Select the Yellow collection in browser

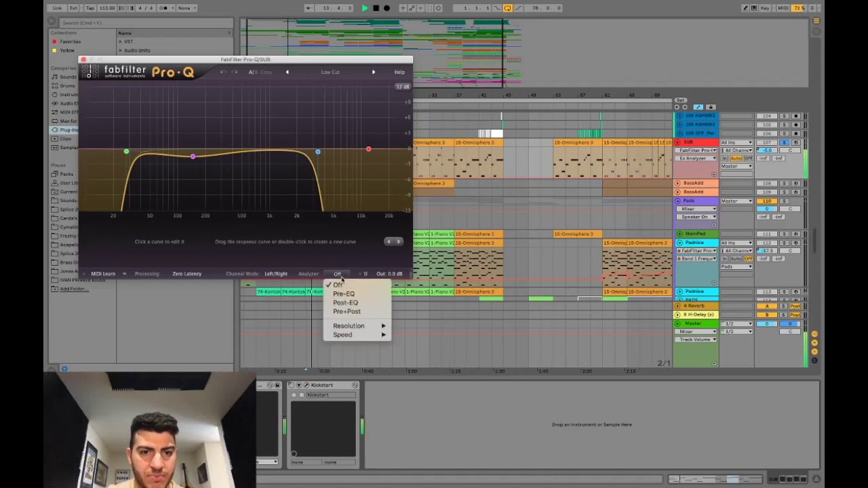click(x=67, y=50)
